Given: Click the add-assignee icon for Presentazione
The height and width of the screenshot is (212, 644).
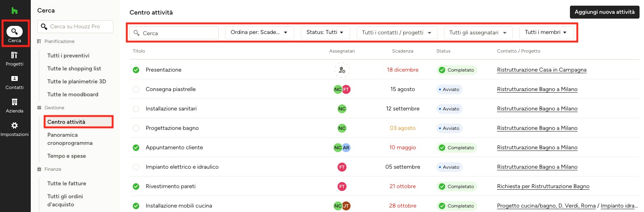Looking at the screenshot, I should coord(342,70).
